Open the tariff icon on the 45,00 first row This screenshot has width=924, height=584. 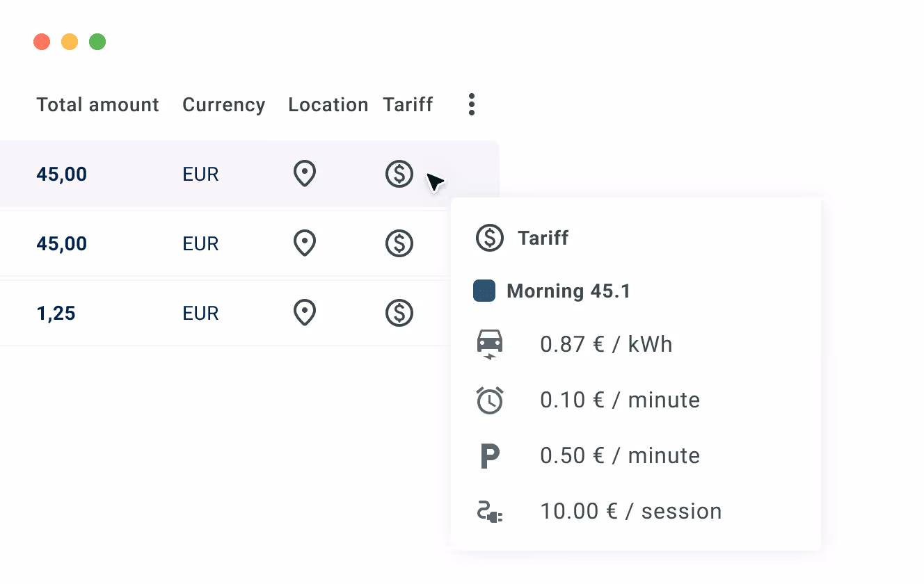pos(399,174)
